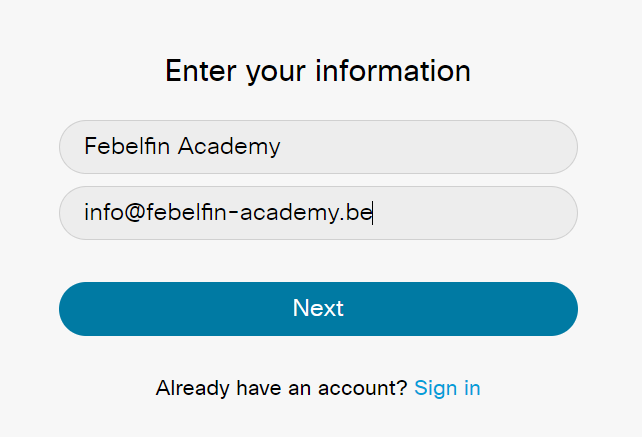
Task: Click the word Febelfin in first field
Action: (127, 146)
